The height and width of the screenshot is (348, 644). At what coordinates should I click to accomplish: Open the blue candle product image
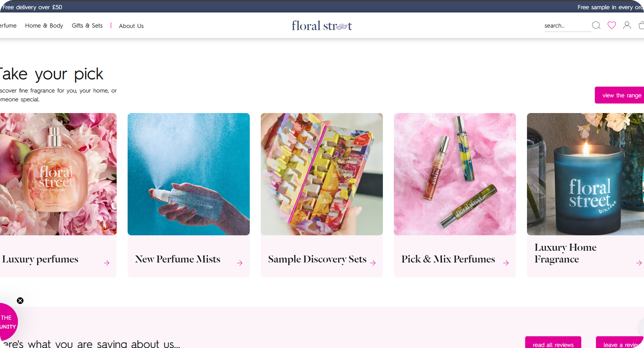585,174
